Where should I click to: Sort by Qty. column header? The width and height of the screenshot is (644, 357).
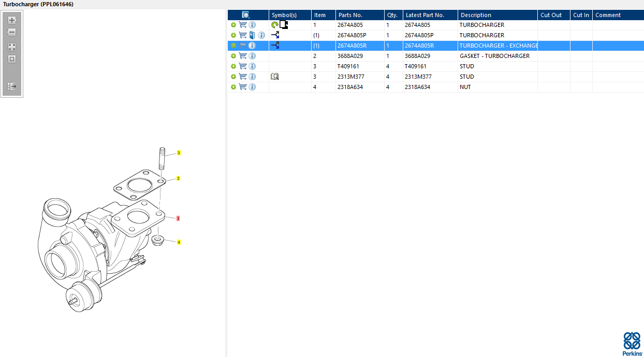393,15
